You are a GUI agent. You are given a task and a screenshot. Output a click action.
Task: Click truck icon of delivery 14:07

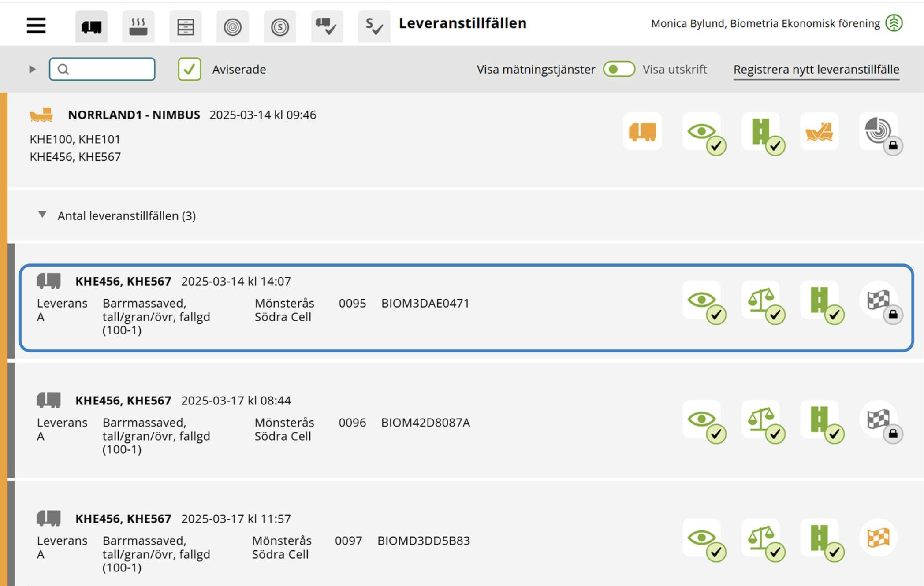48,281
